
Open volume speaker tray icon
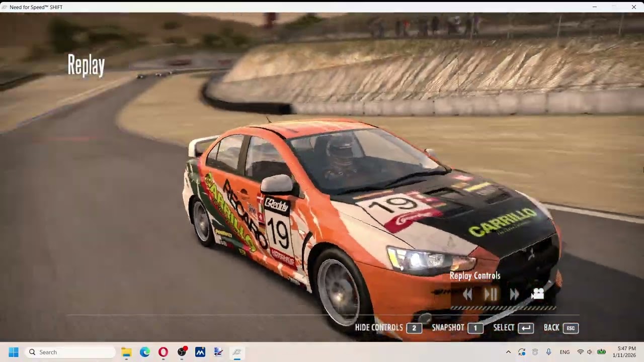coord(590,352)
